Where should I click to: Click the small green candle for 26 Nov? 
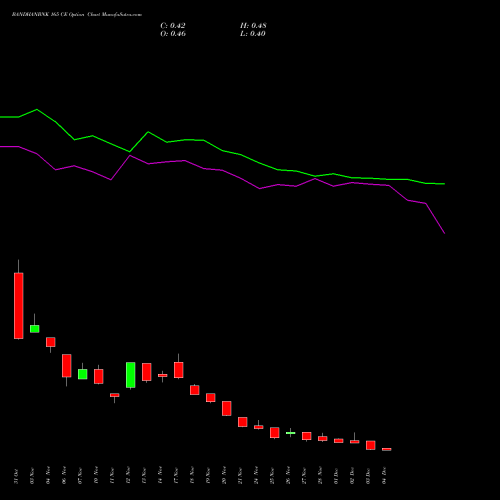[x=291, y=433]
